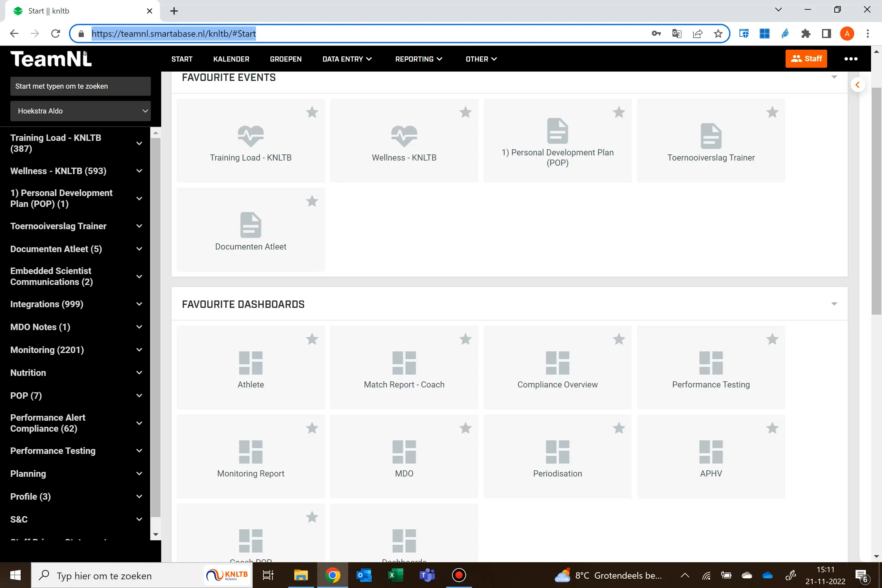Screen dimensions: 882x588
Task: Open the Google Translate icon in address bar
Action: click(x=677, y=34)
